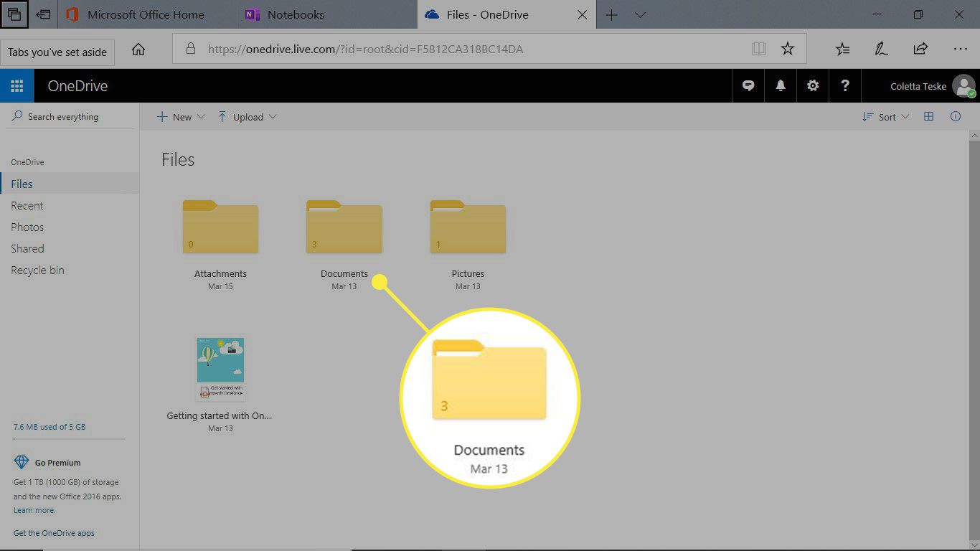This screenshot has height=551, width=980.
Task: Expand the Upload dropdown
Action: click(x=247, y=117)
